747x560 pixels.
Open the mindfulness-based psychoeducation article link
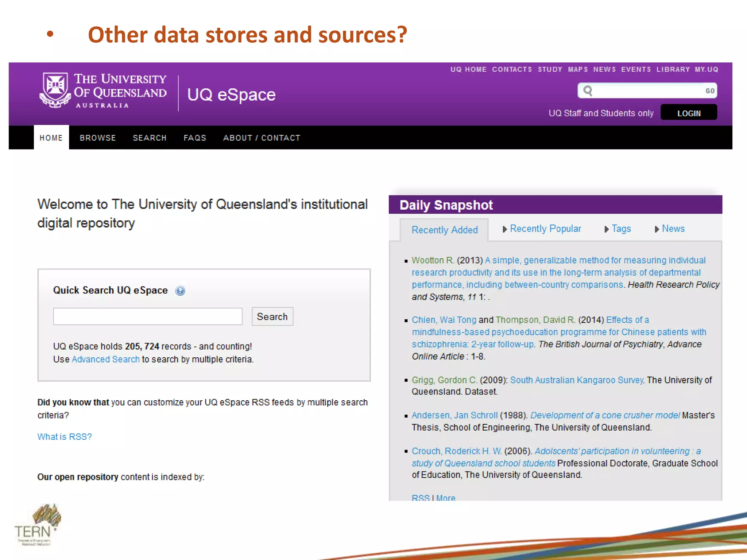(559, 332)
